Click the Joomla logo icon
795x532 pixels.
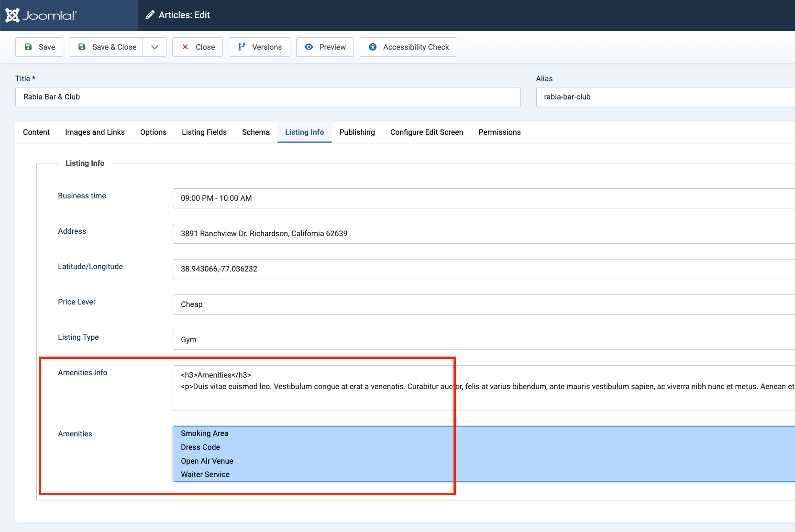pos(12,15)
